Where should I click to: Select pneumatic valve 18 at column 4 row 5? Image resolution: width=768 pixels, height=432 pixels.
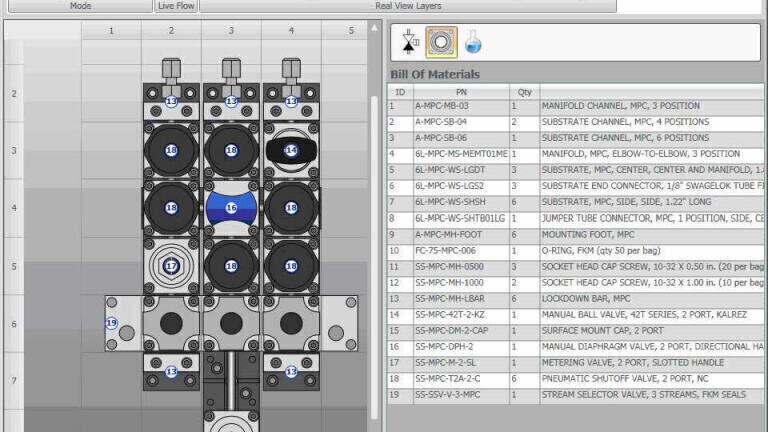[291, 266]
